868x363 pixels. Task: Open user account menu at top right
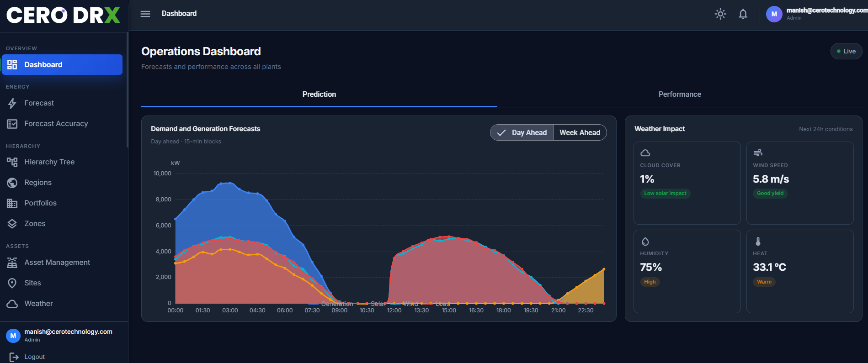click(816, 14)
